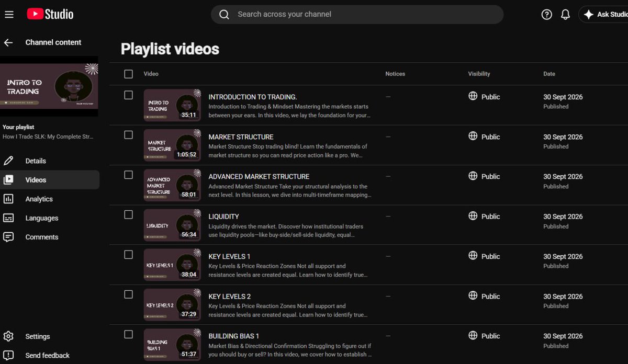Click the 35:11 Intro to Trading thumbnail
The image size is (628, 364).
(x=172, y=105)
